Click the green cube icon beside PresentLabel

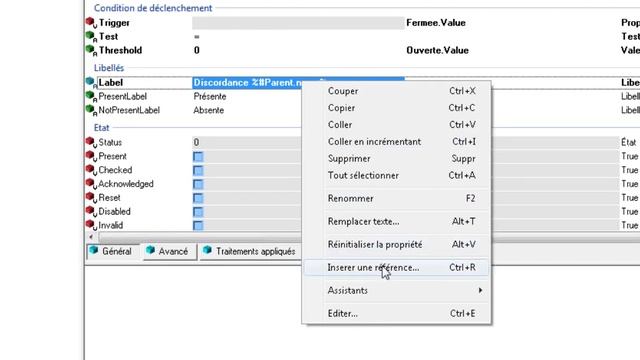(x=90, y=96)
